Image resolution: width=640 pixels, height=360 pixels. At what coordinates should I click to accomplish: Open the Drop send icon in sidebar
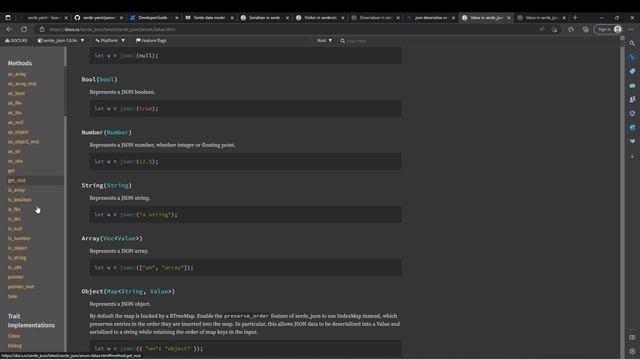point(632,141)
